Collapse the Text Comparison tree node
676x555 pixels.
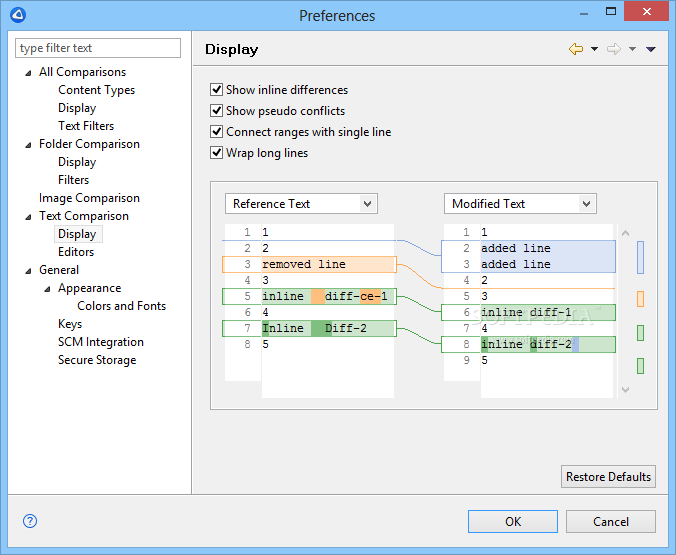[28, 217]
